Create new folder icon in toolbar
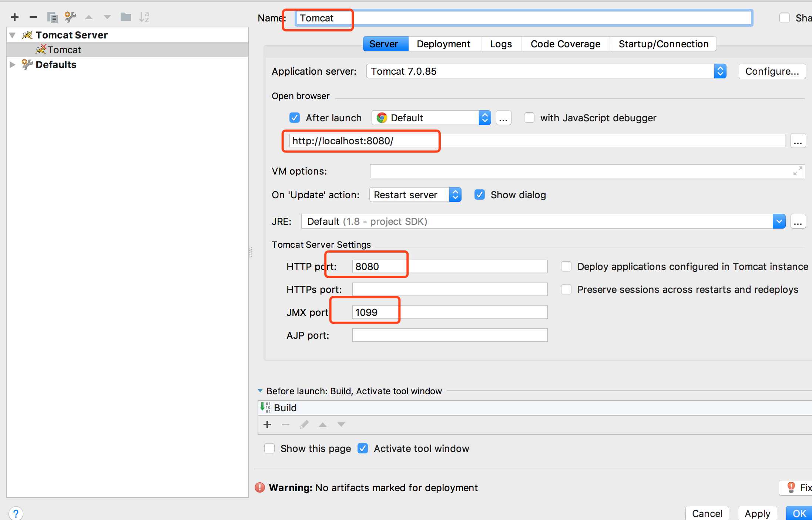This screenshot has width=812, height=520. pyautogui.click(x=126, y=17)
